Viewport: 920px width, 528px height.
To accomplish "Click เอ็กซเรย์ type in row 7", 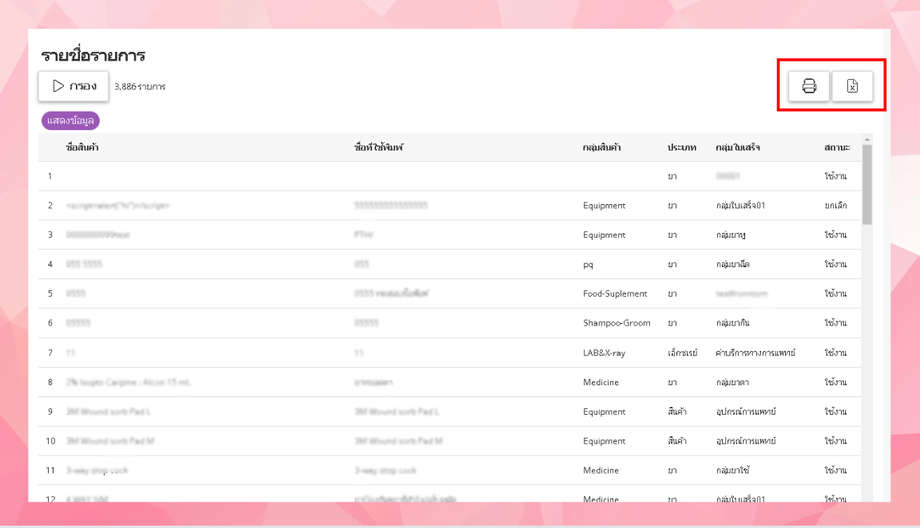I will click(682, 353).
